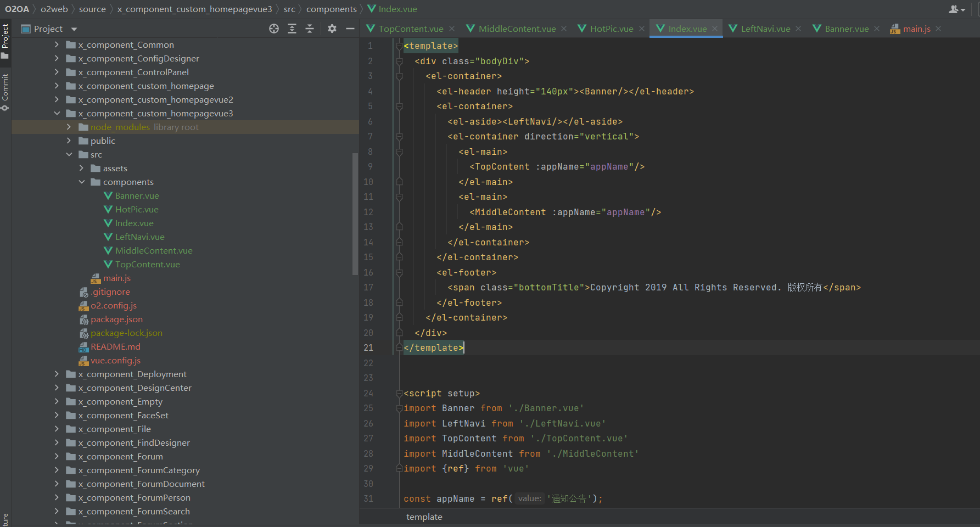Open the Project view dropdown
The height and width of the screenshot is (527, 980).
point(74,29)
